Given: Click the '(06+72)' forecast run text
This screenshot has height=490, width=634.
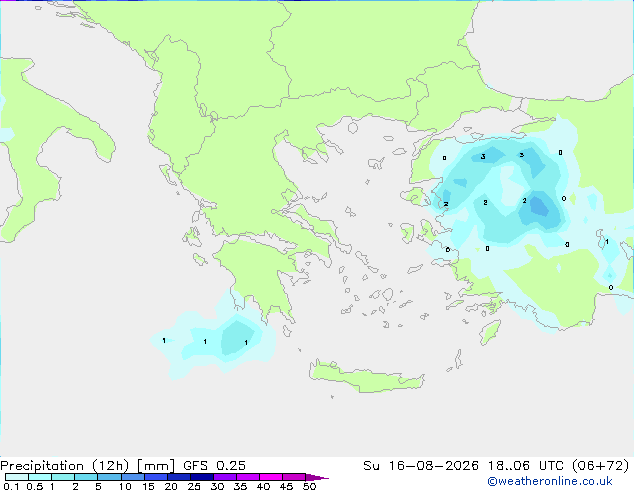Looking at the screenshot, I should pos(601,466).
